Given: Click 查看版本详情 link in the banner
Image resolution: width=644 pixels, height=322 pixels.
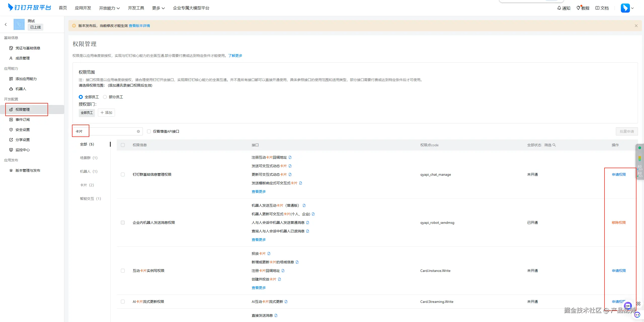Looking at the screenshot, I should pos(139,26).
